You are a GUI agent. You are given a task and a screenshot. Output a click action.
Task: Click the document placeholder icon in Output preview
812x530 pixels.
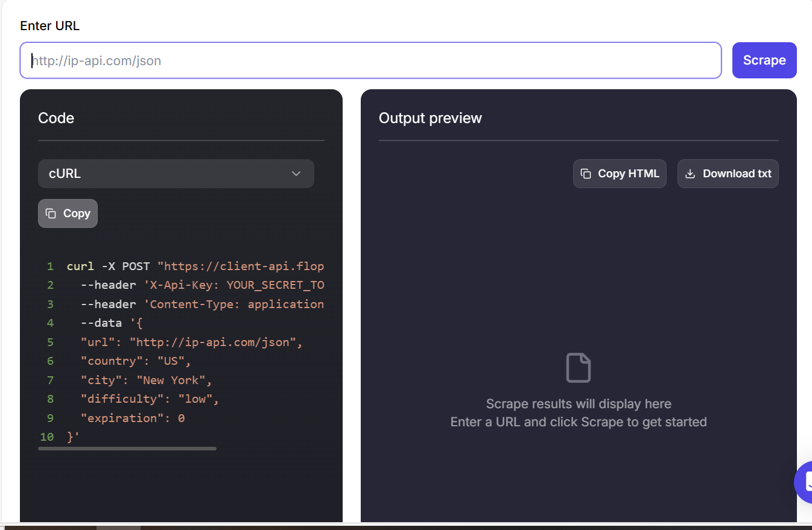tap(579, 368)
